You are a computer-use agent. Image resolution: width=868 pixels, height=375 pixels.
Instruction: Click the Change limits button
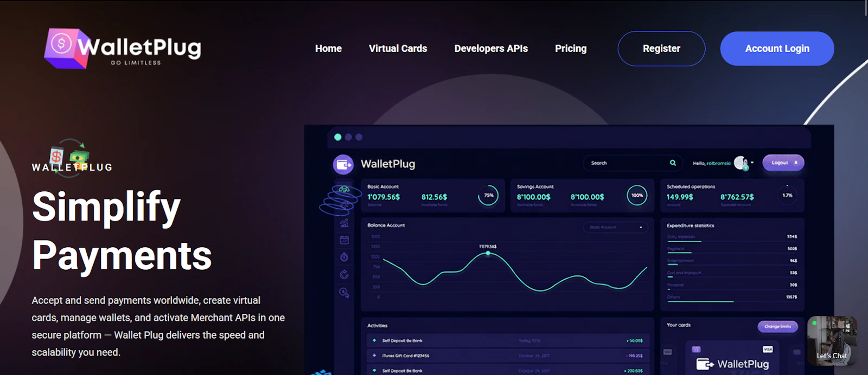point(778,326)
